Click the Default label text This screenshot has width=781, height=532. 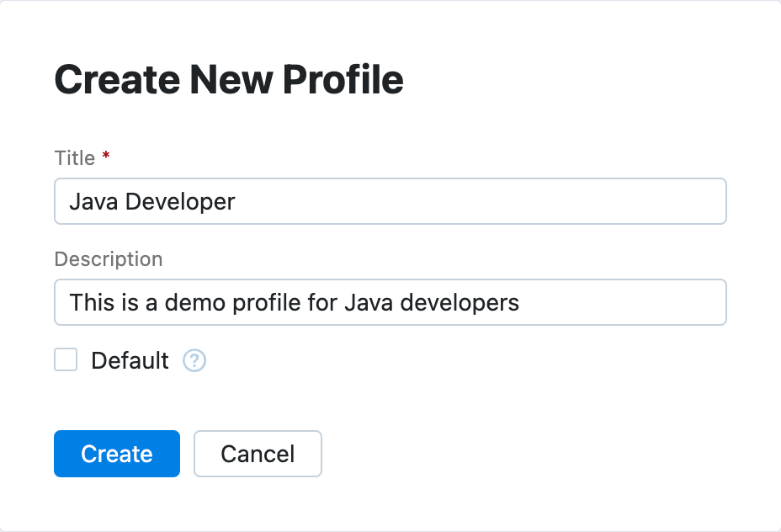[129, 359]
